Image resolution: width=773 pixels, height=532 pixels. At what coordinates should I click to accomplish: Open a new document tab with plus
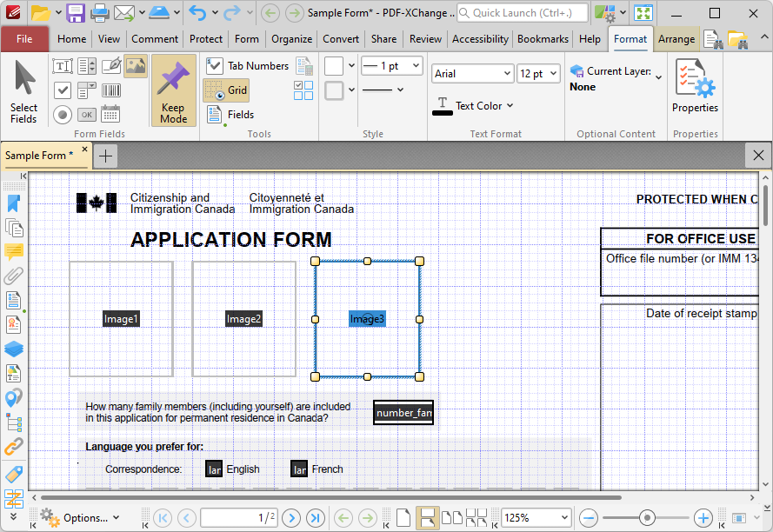point(105,156)
